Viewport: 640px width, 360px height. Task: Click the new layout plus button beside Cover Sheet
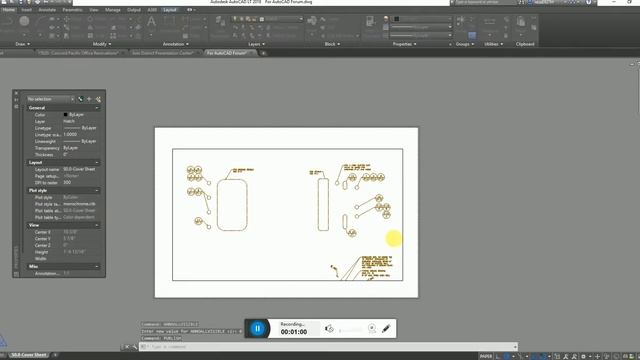[x=56, y=355]
